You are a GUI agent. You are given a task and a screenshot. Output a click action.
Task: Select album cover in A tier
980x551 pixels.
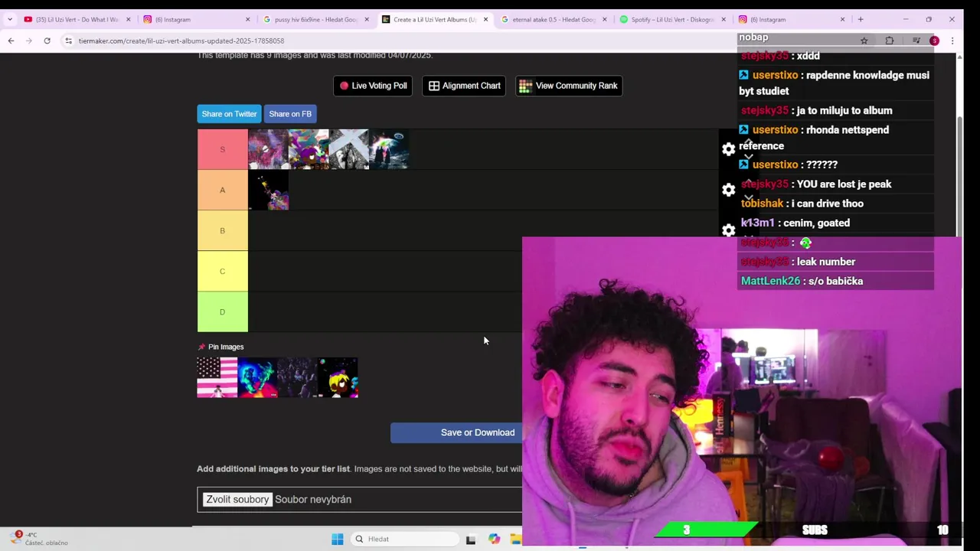[269, 190]
